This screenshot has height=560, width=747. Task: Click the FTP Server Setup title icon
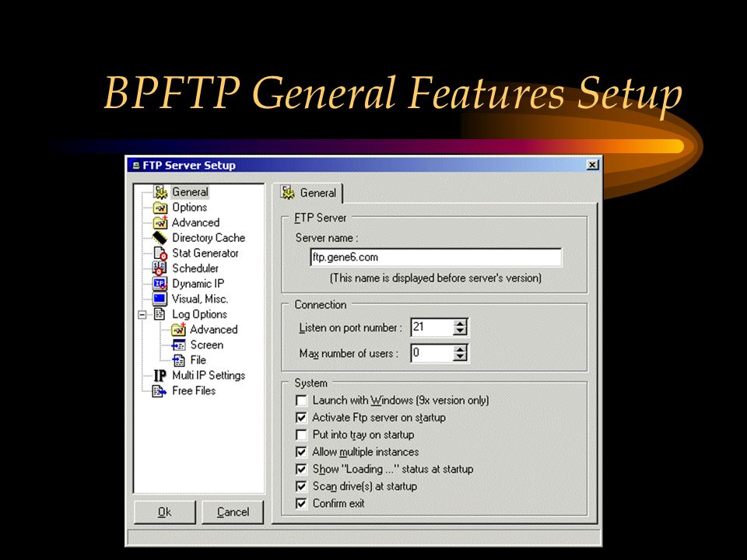[x=135, y=165]
